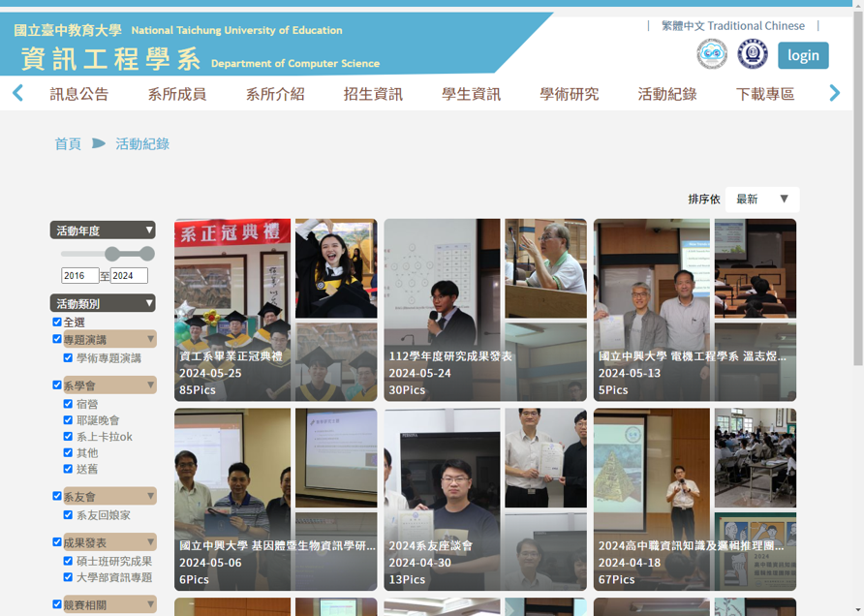The height and width of the screenshot is (616, 864).
Task: Toggle the 系學會 category checkbox
Action: click(57, 385)
